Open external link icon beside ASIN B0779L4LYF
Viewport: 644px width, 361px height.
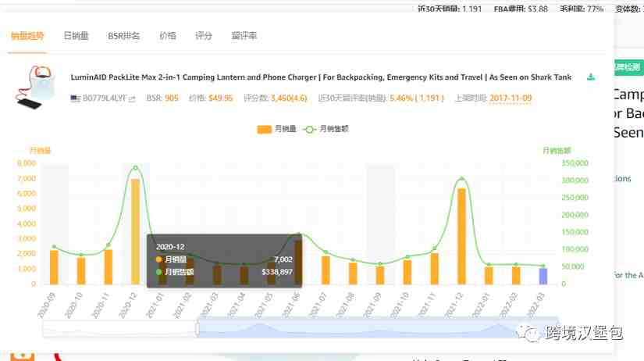pos(132,98)
